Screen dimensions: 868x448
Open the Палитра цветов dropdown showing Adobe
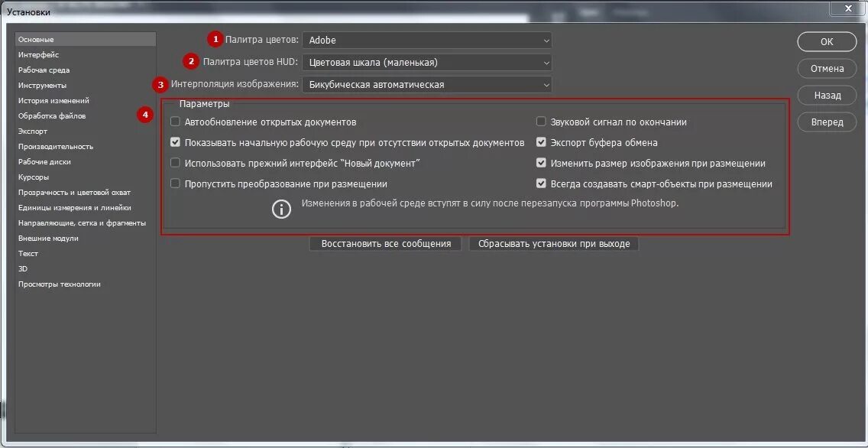[427, 40]
